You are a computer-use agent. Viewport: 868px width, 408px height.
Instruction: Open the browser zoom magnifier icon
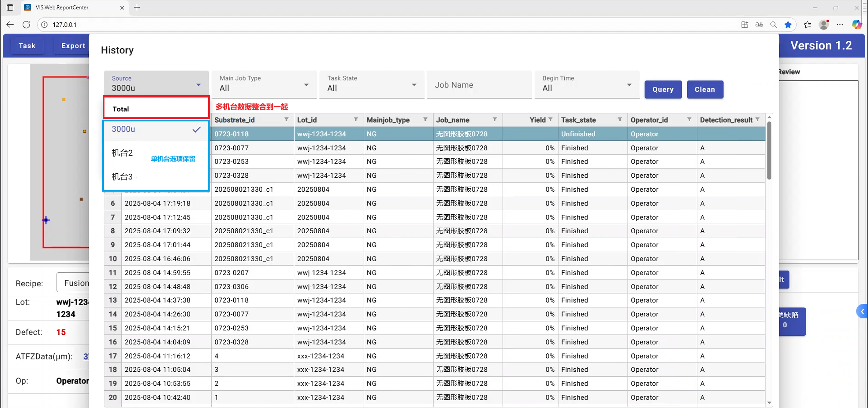(x=773, y=24)
